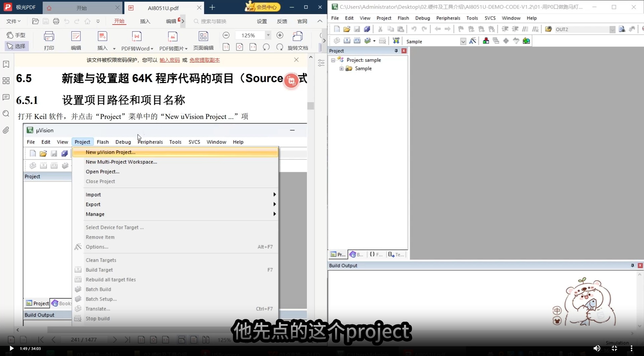Collapse the Project: sample tree node
Image resolution: width=644 pixels, height=356 pixels.
coord(333,60)
